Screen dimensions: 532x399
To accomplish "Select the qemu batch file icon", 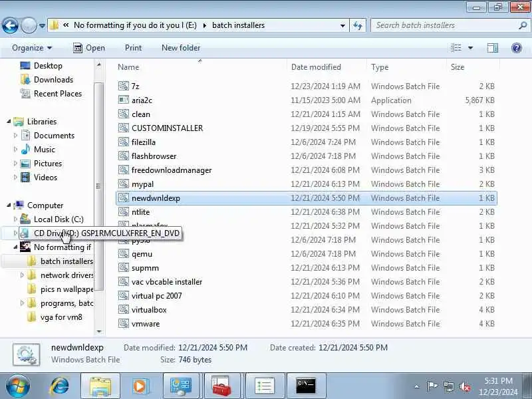I will (124, 253).
